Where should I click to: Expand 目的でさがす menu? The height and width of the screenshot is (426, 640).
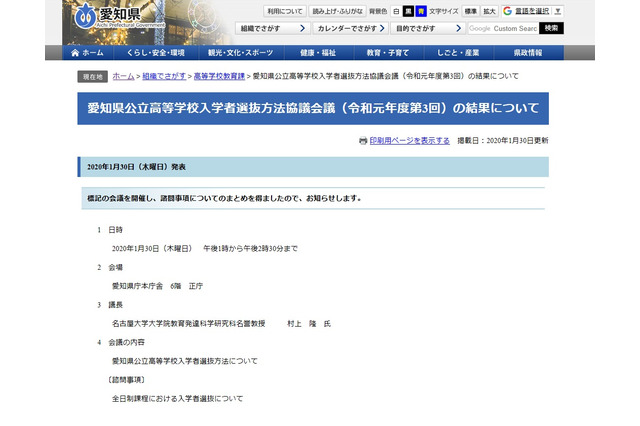click(x=428, y=28)
